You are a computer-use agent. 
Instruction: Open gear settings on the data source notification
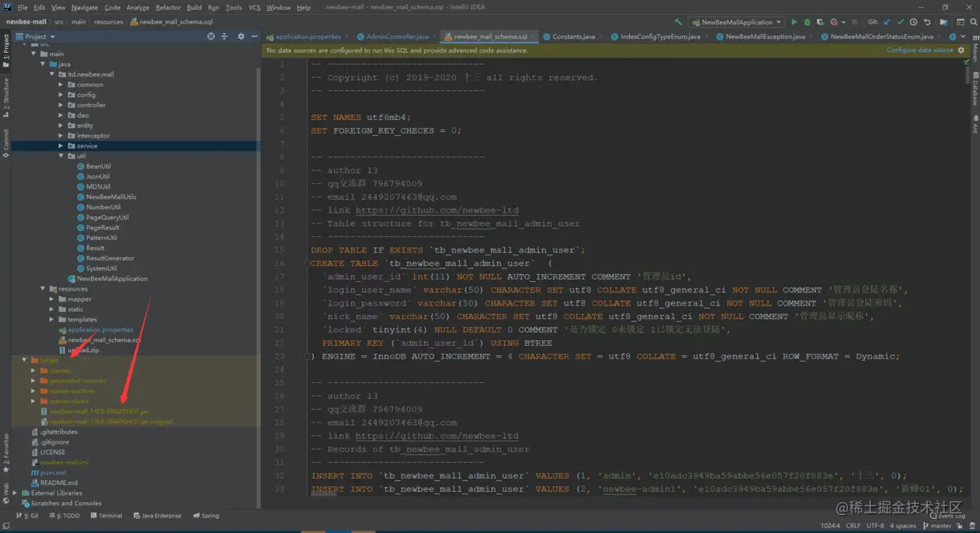pyautogui.click(x=962, y=50)
